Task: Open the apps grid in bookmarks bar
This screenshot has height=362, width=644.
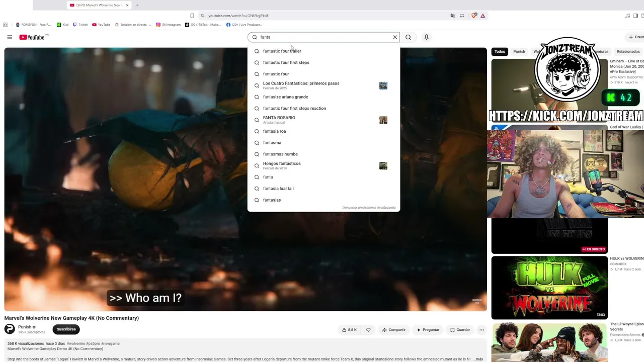Action: tap(5, 25)
